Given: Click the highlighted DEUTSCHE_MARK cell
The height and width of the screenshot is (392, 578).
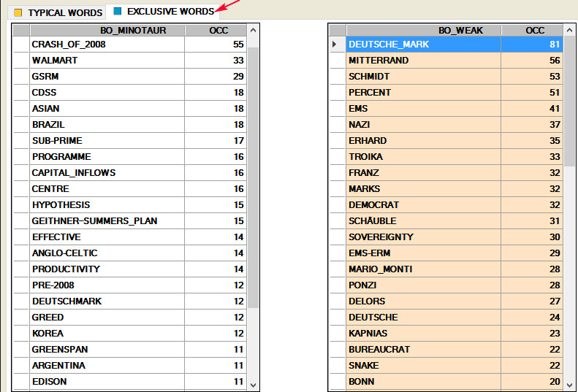Looking at the screenshot, I should (424, 45).
